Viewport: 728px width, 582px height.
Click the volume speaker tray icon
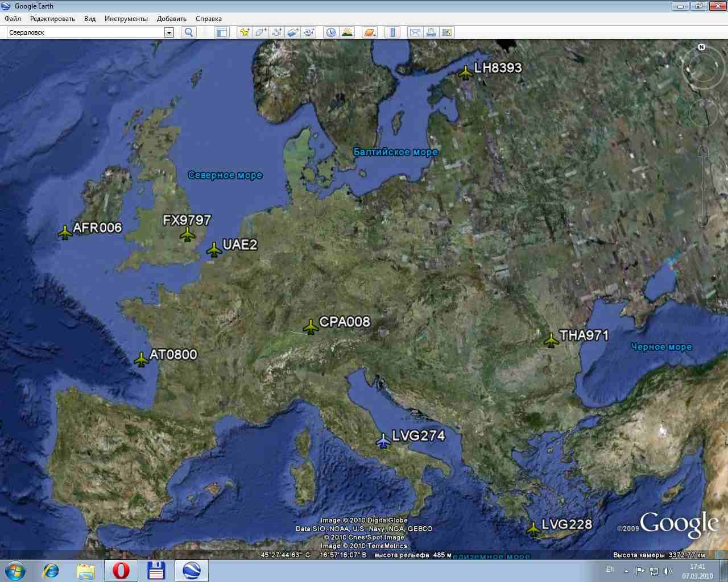click(x=668, y=571)
